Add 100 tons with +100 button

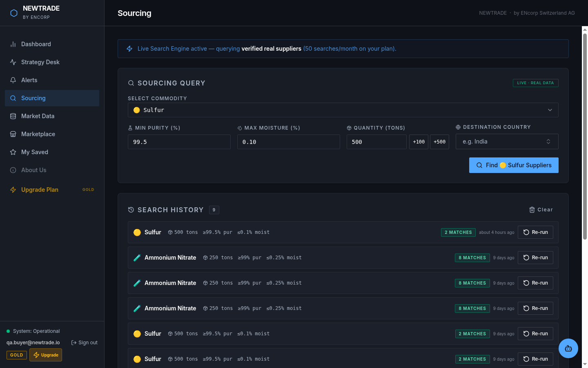click(419, 142)
